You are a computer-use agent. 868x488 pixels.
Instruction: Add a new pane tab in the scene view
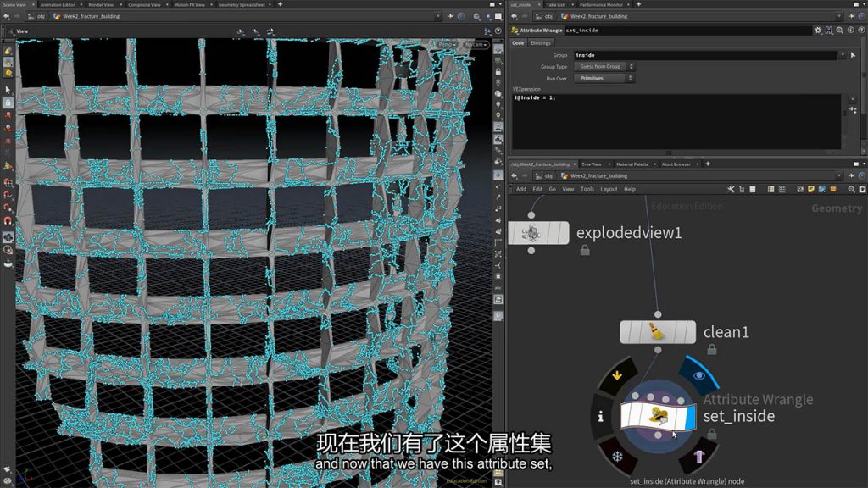click(280, 4)
